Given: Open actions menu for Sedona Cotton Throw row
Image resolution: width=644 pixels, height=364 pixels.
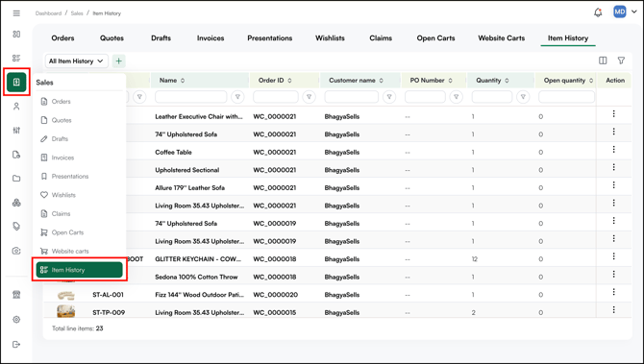Looking at the screenshot, I should (x=613, y=274).
